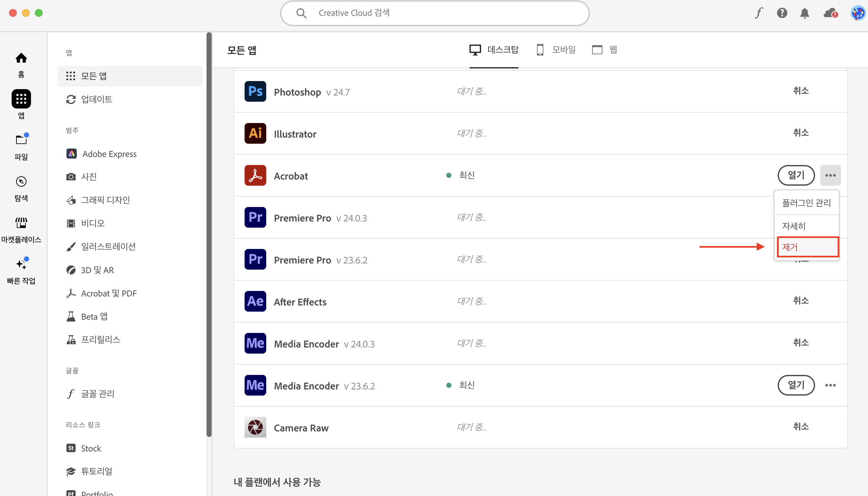Click the help question mark icon

782,13
